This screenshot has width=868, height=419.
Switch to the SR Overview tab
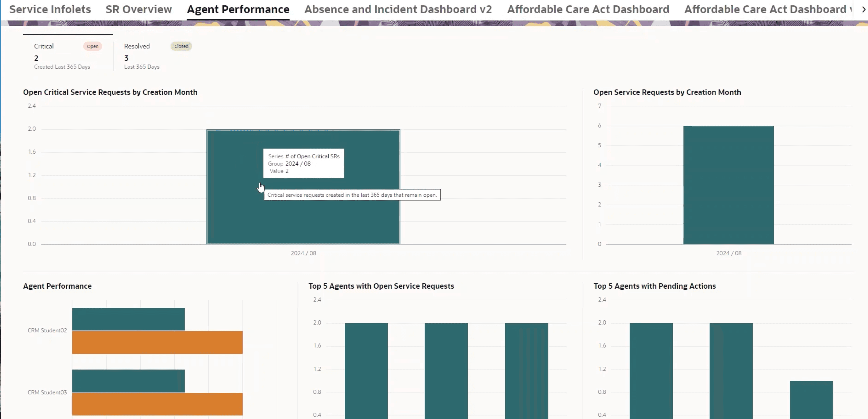pyautogui.click(x=138, y=9)
